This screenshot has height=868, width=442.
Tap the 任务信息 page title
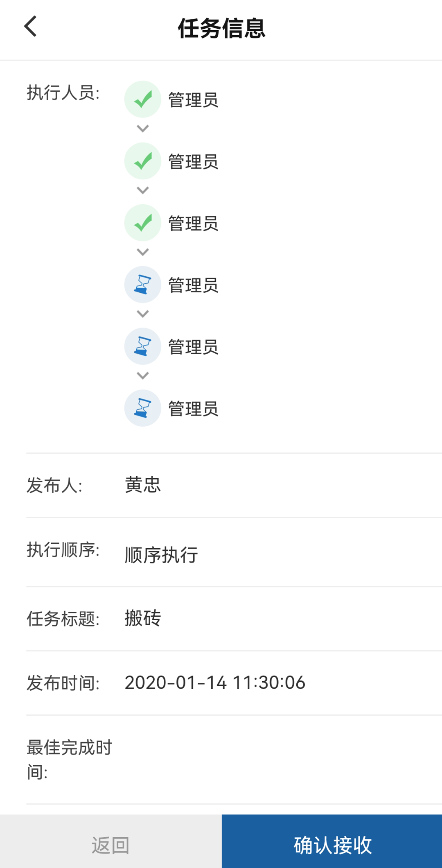pos(221,28)
